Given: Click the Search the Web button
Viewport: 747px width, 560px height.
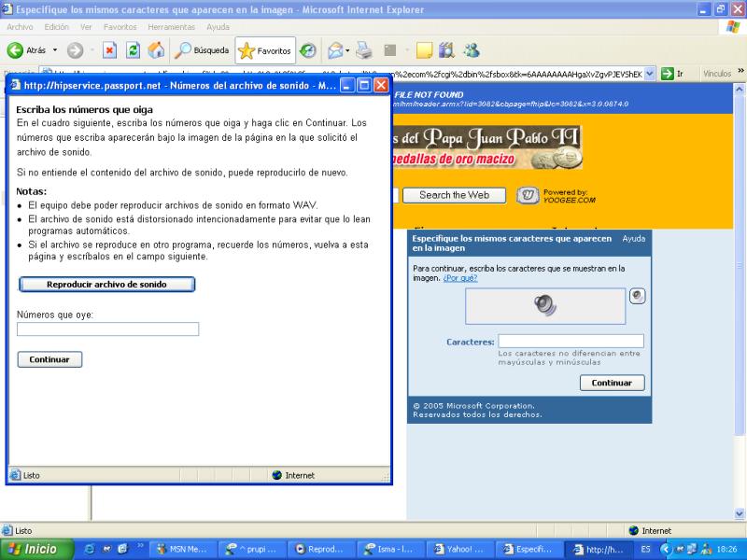Looking at the screenshot, I should point(454,195).
